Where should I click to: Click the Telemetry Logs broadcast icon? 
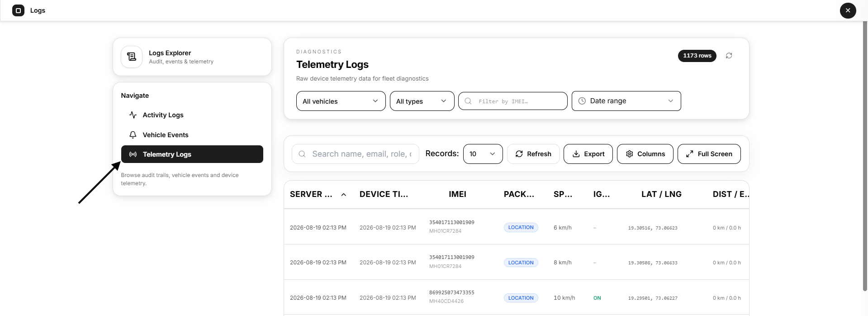click(133, 154)
